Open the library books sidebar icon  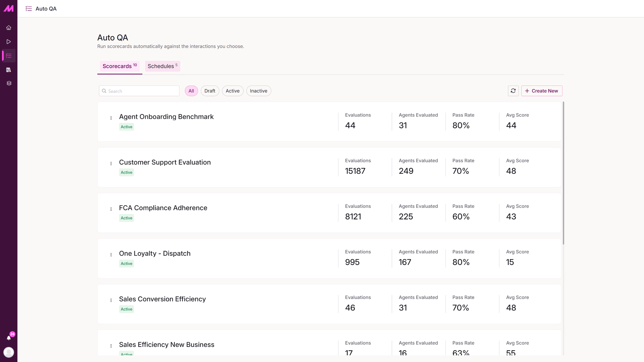click(x=9, y=70)
